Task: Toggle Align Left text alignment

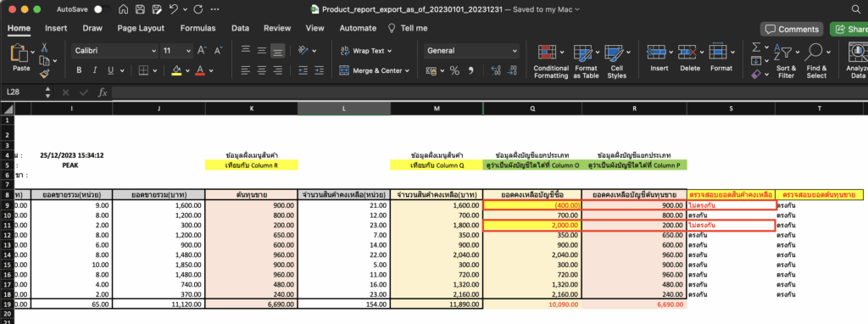Action: coord(246,70)
